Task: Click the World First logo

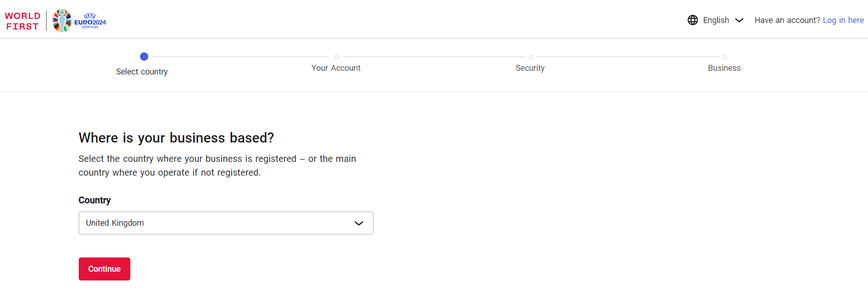Action: click(x=23, y=21)
